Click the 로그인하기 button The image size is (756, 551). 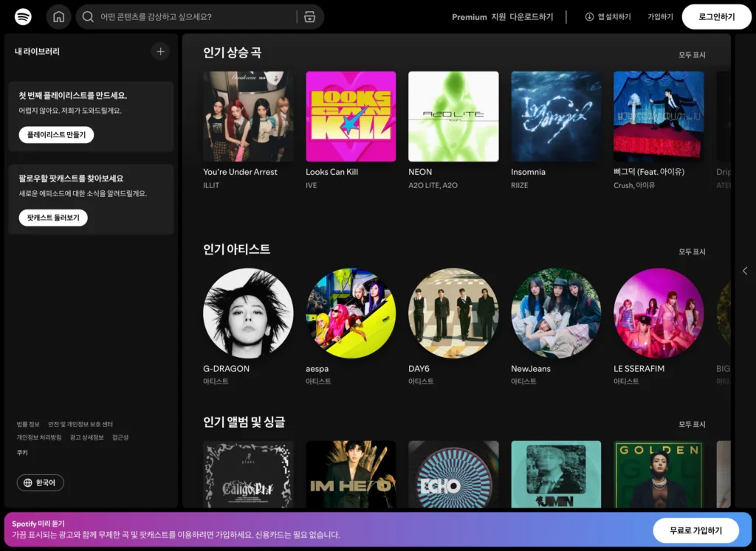(716, 17)
